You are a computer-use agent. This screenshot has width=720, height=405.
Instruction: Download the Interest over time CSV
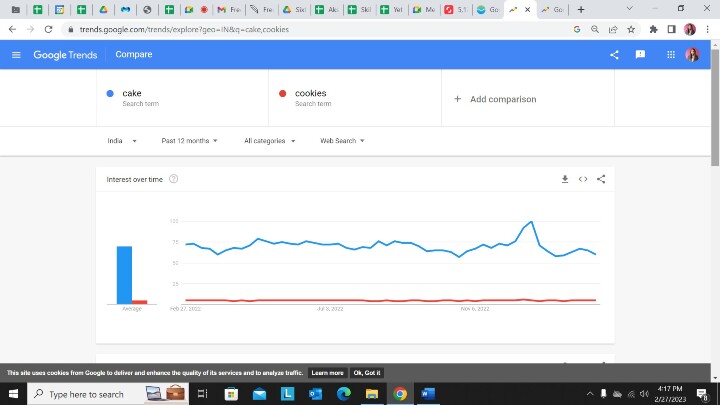(x=565, y=179)
